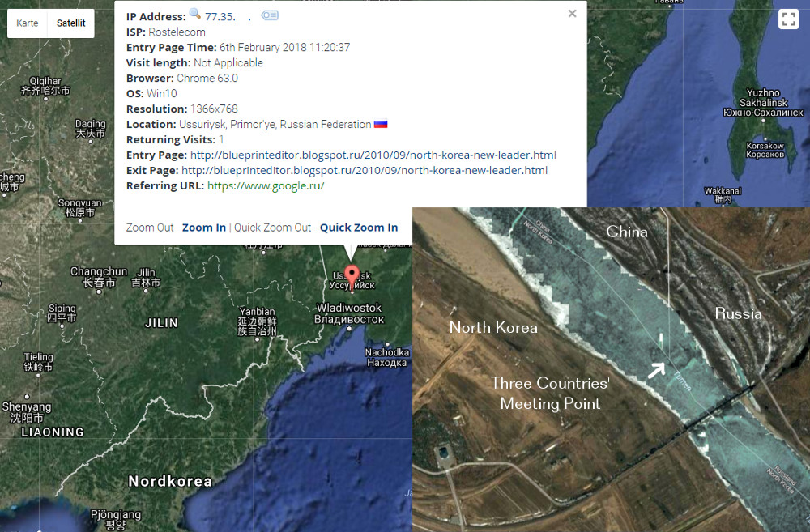Click Browser value Chrome 63.0
Screen dimensions: 810x532
207,79
